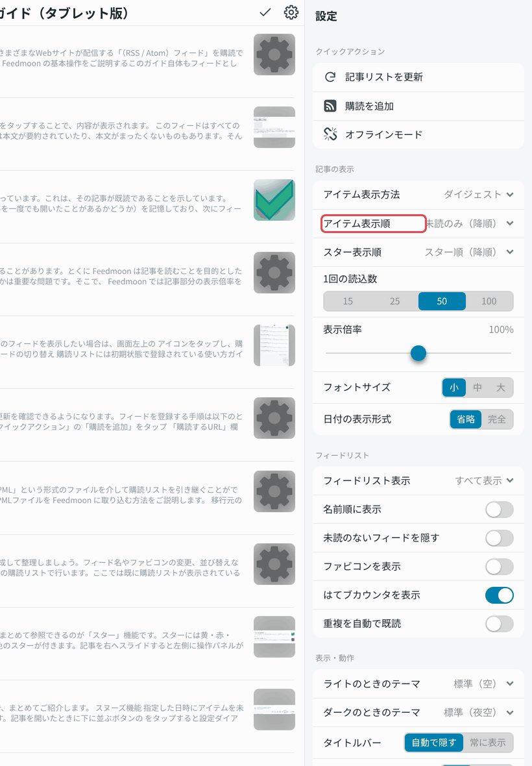Click the offline icon beside オフラインモード
Viewport: 532px width, 766px height.
click(330, 134)
